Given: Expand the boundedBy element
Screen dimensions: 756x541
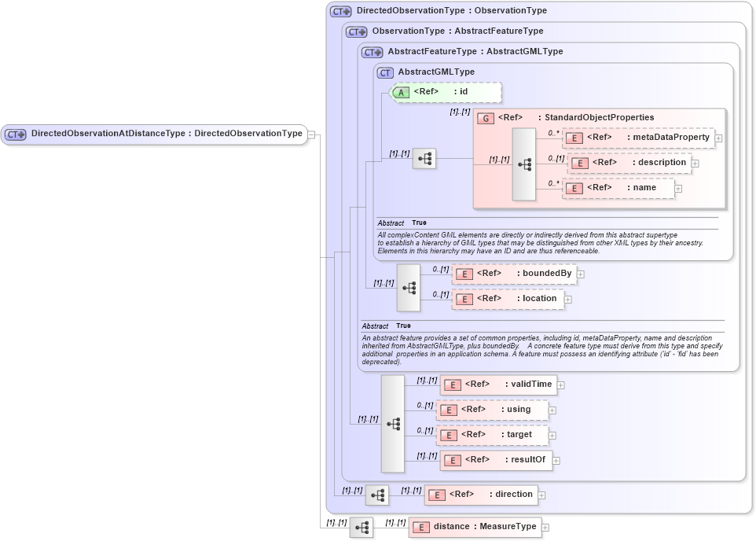Looking at the screenshot, I should [x=580, y=274].
